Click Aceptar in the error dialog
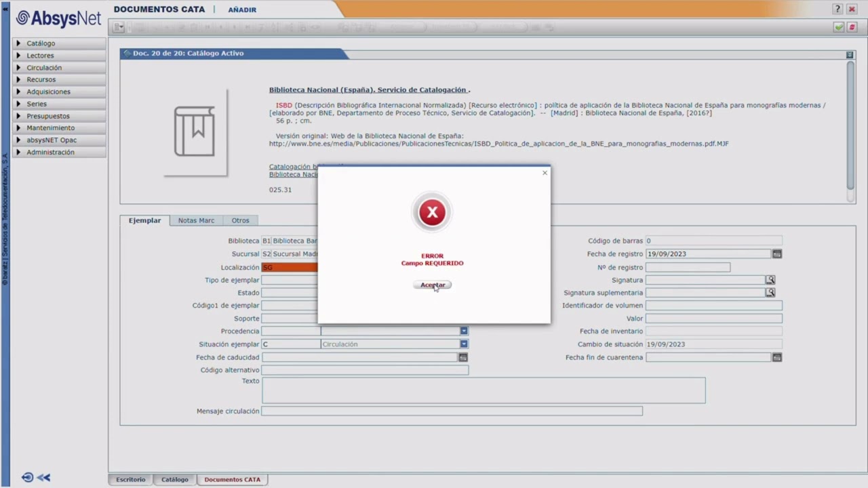The height and width of the screenshot is (488, 868). pyautogui.click(x=432, y=285)
